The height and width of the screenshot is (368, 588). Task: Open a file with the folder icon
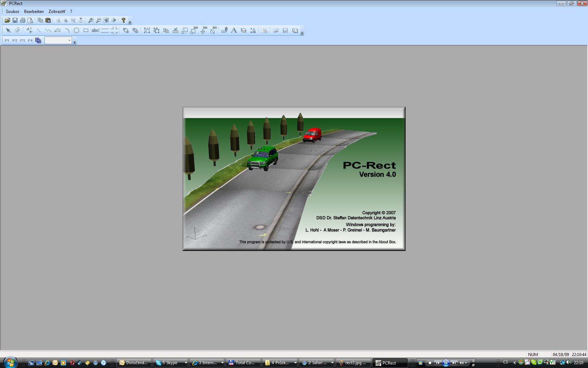(7, 20)
